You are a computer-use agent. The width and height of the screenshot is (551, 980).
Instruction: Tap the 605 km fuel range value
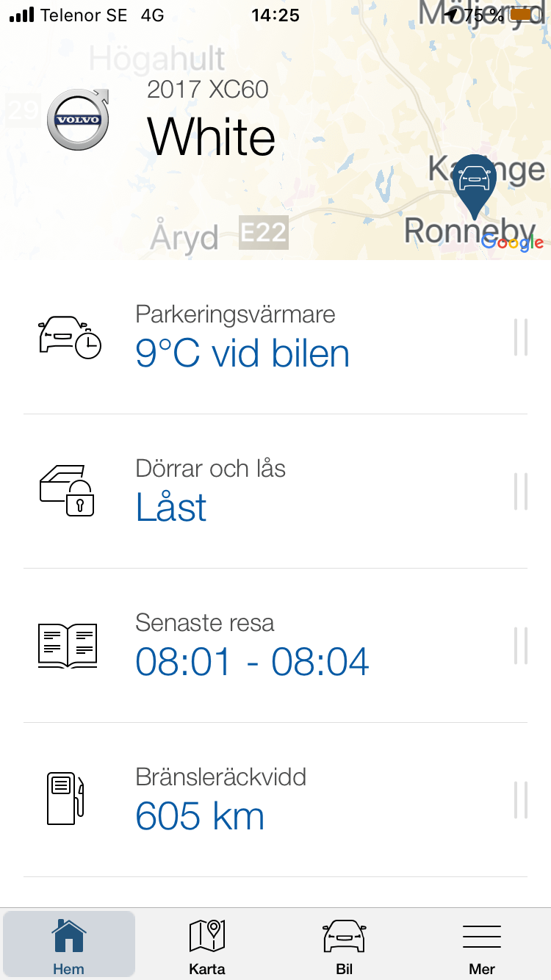click(200, 816)
